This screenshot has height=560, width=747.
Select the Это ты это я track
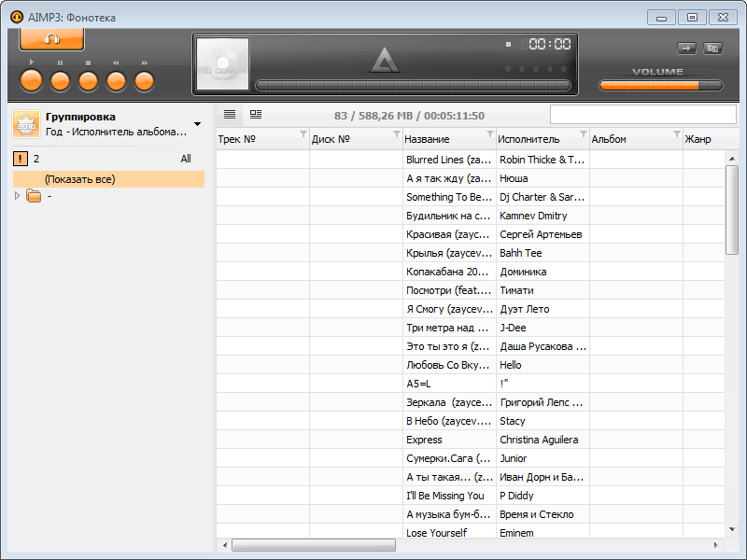448,346
